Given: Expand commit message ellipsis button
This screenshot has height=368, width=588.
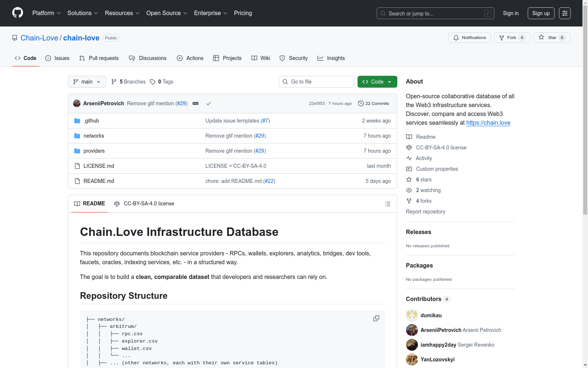Looking at the screenshot, I should coord(196,103).
